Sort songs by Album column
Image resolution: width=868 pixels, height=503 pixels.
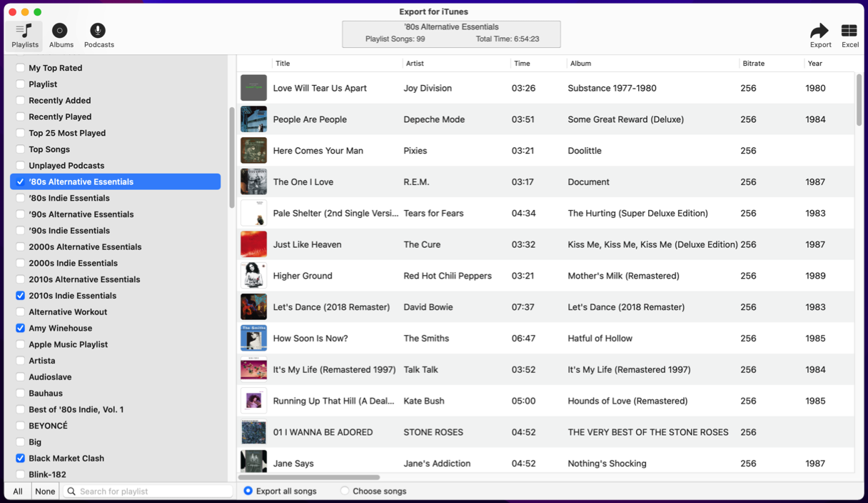click(x=580, y=64)
